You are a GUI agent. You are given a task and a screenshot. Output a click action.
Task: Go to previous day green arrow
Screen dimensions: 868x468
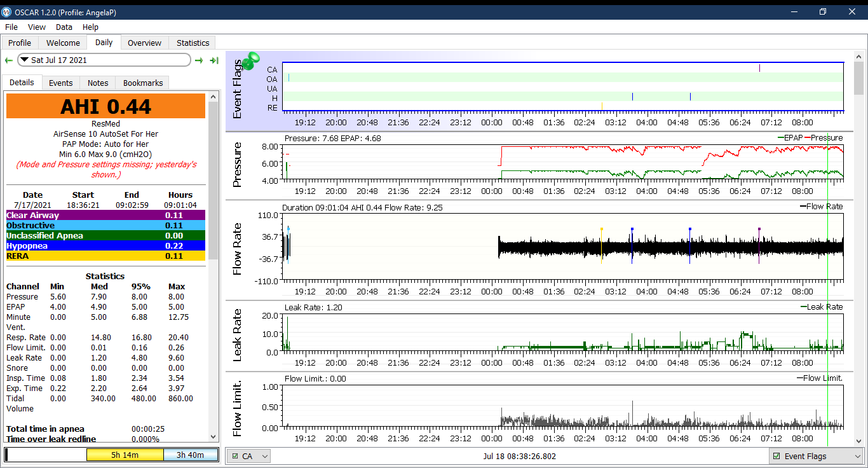(x=8, y=60)
